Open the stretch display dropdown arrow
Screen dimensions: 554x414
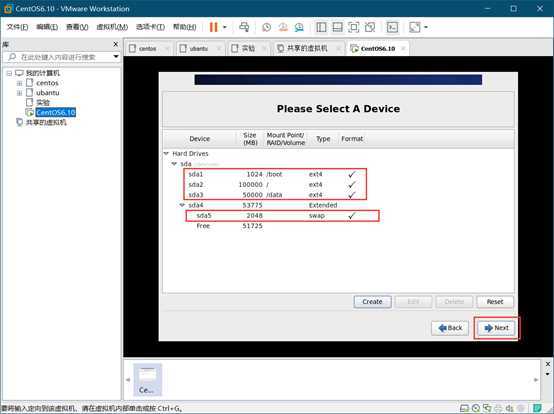tap(426, 27)
